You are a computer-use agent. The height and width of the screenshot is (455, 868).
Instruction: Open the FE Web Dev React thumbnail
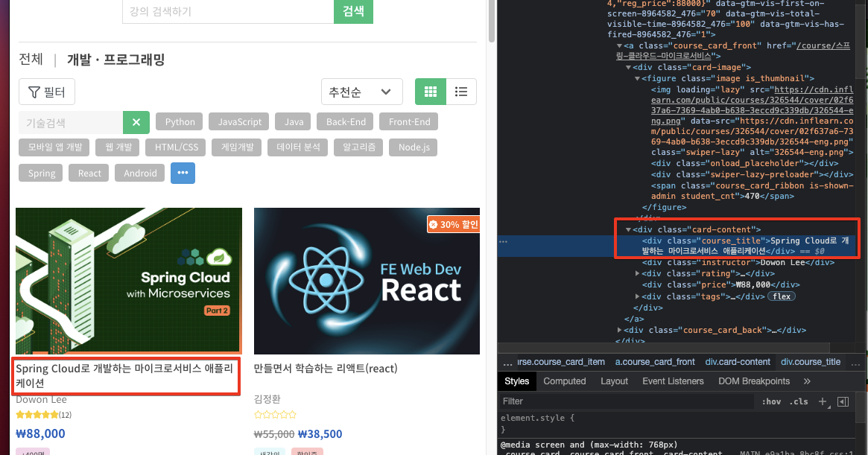click(x=367, y=281)
